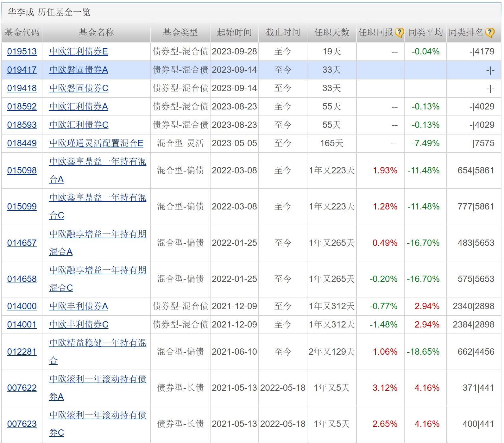Select the 3.12% return value
Screen dimensions: 504x443
pos(385,388)
